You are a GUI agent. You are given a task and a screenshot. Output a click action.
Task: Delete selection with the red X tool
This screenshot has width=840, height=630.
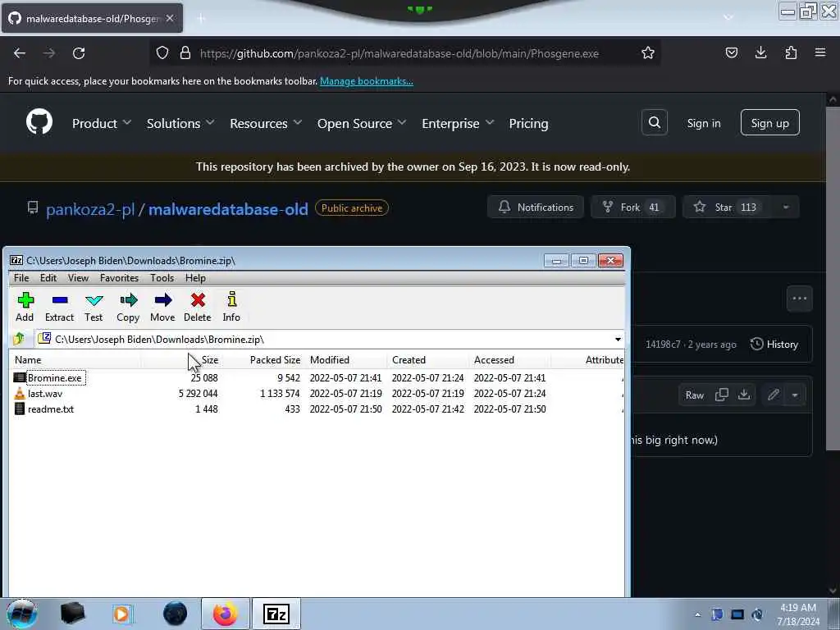click(198, 307)
